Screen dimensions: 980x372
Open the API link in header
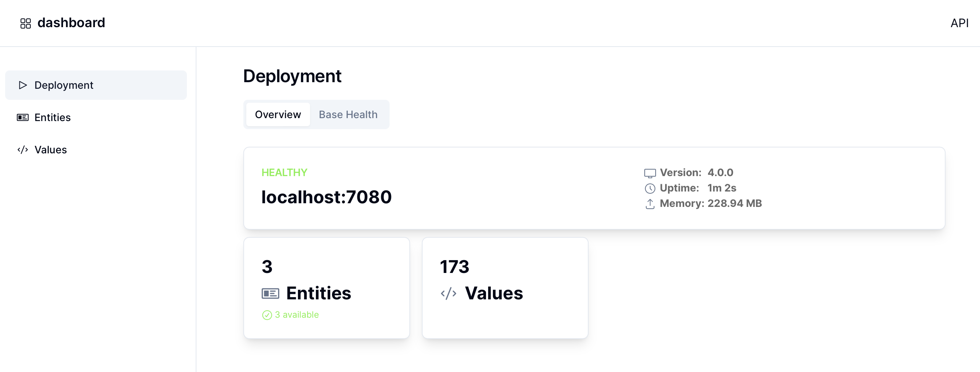click(959, 23)
